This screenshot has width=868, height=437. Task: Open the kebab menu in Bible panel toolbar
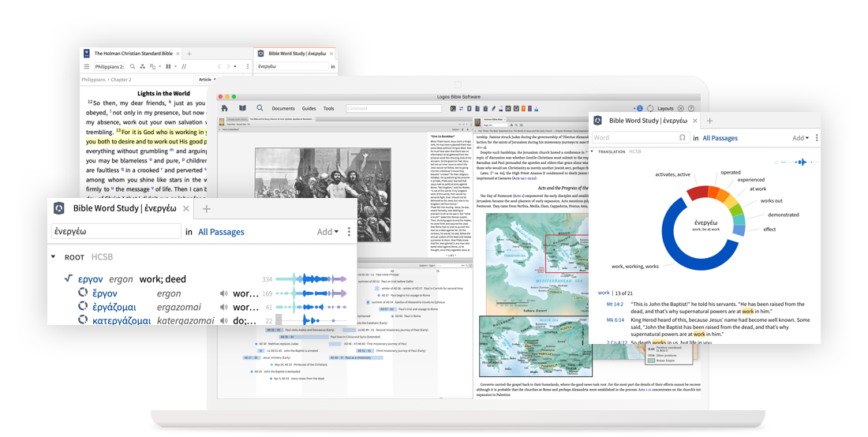[248, 66]
